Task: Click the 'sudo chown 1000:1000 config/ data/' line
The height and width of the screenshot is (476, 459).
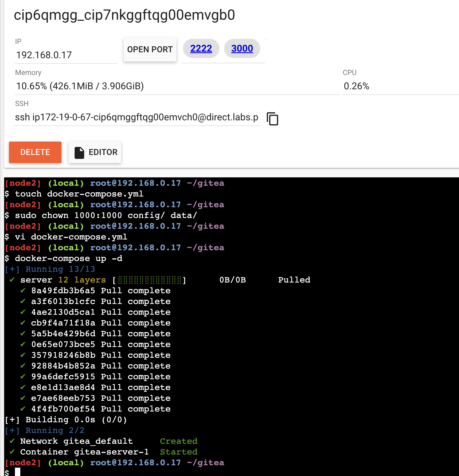Action: point(101,215)
